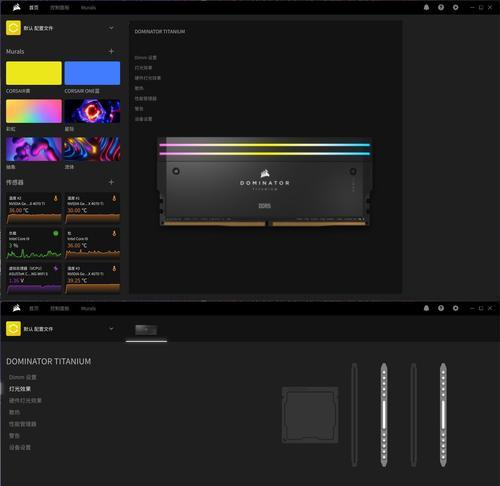This screenshot has width=500, height=486.
Task: Select the yellow CORSAIR mural swatch
Action: tap(34, 73)
